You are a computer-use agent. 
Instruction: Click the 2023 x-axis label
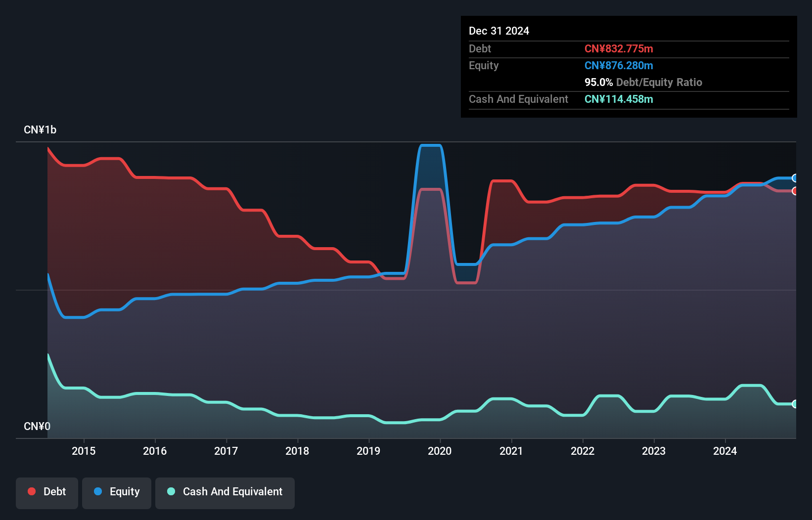654,451
